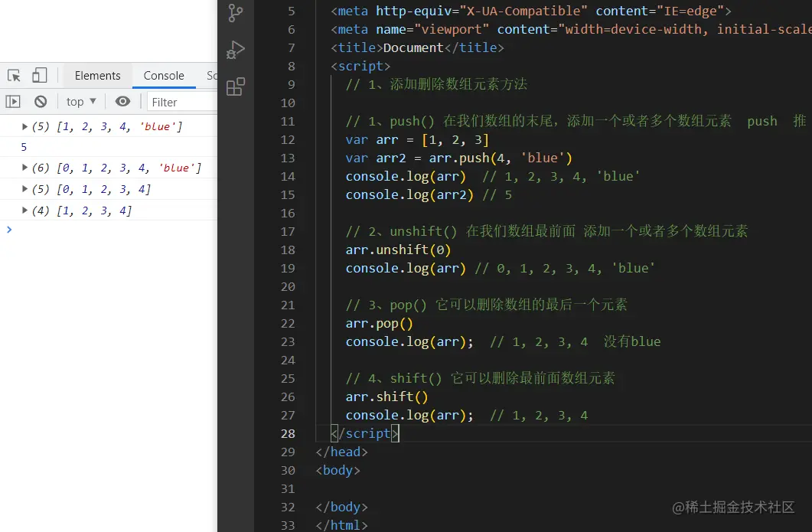Click the arr.pop() code line
The height and width of the screenshot is (532, 812).
(379, 323)
